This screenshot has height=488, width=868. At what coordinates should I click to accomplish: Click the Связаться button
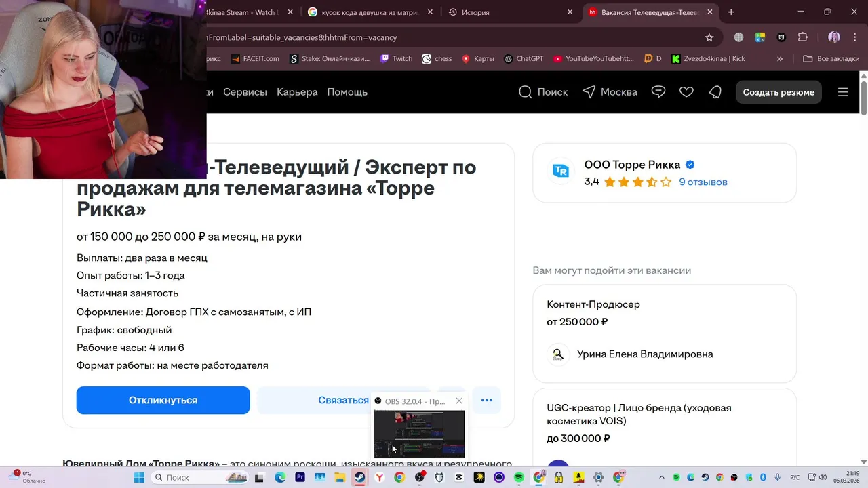coord(344,400)
